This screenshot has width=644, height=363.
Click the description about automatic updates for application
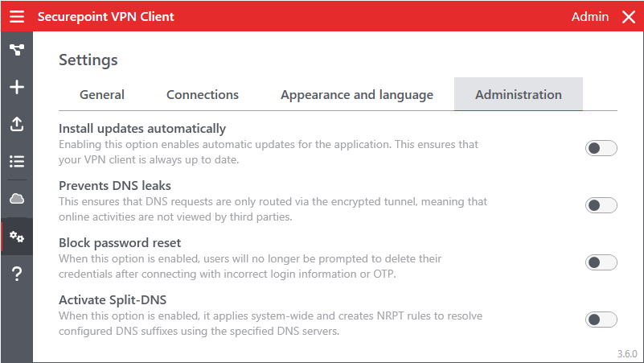tap(269, 152)
